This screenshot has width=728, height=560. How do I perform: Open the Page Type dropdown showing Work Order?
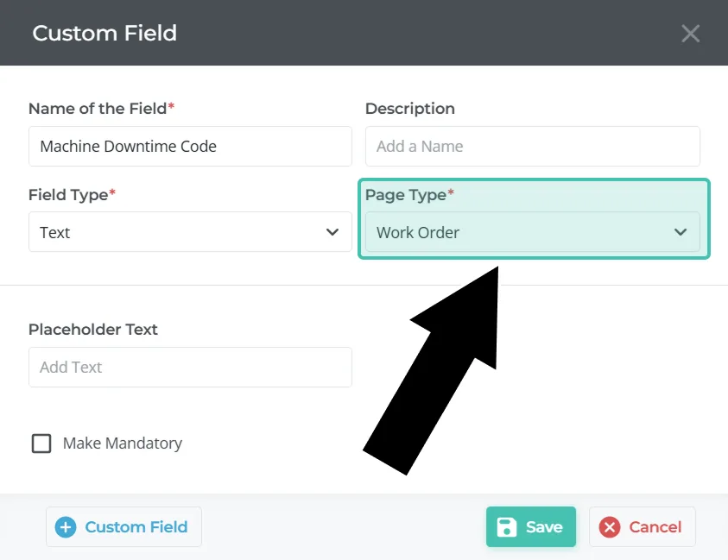[x=532, y=232]
